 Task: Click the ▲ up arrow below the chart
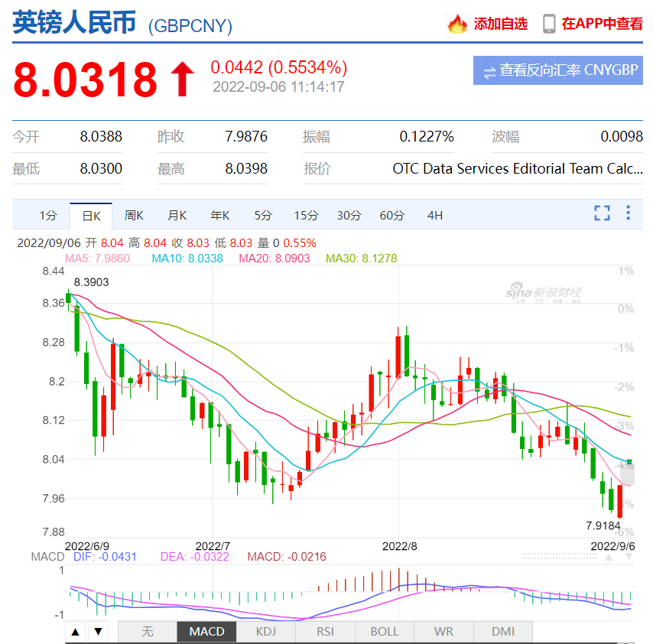coord(74,632)
